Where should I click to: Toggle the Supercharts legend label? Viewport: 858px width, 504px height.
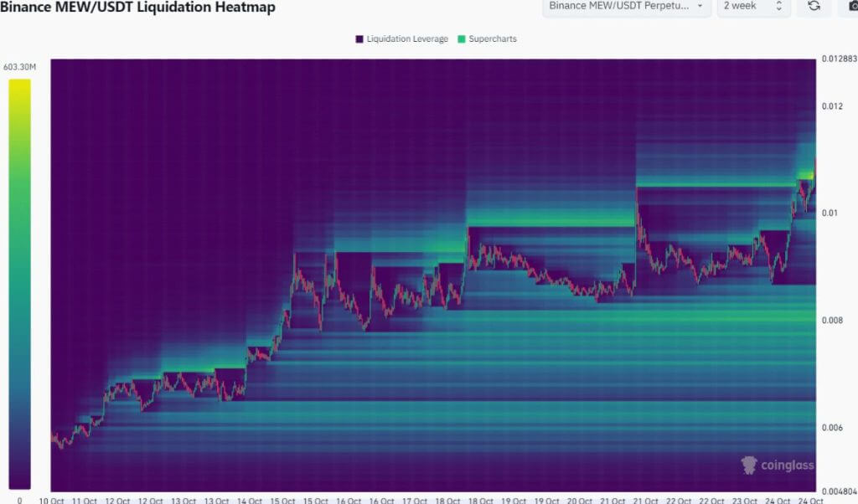click(x=493, y=39)
